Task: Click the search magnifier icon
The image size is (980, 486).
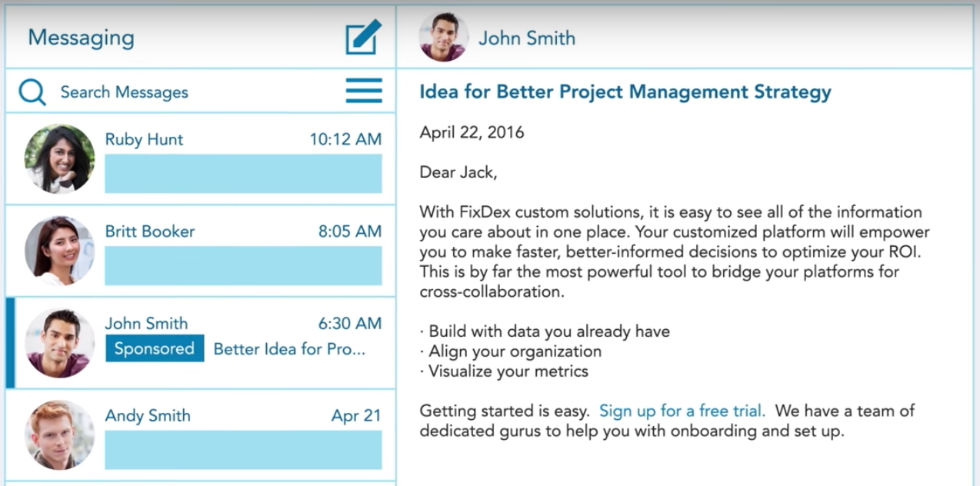Action: [32, 92]
